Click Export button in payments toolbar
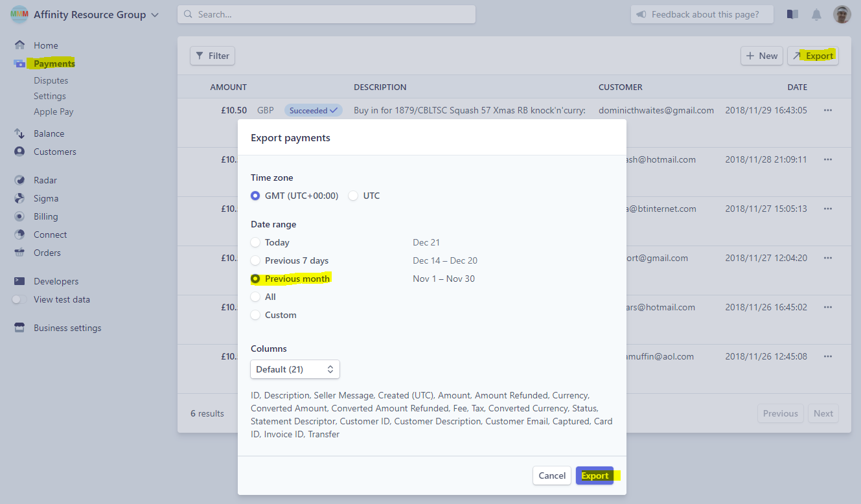 tap(813, 56)
